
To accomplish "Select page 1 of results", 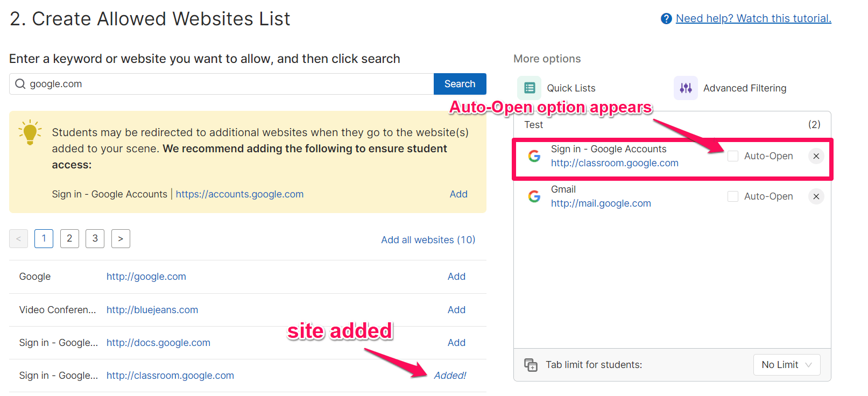I will (44, 238).
